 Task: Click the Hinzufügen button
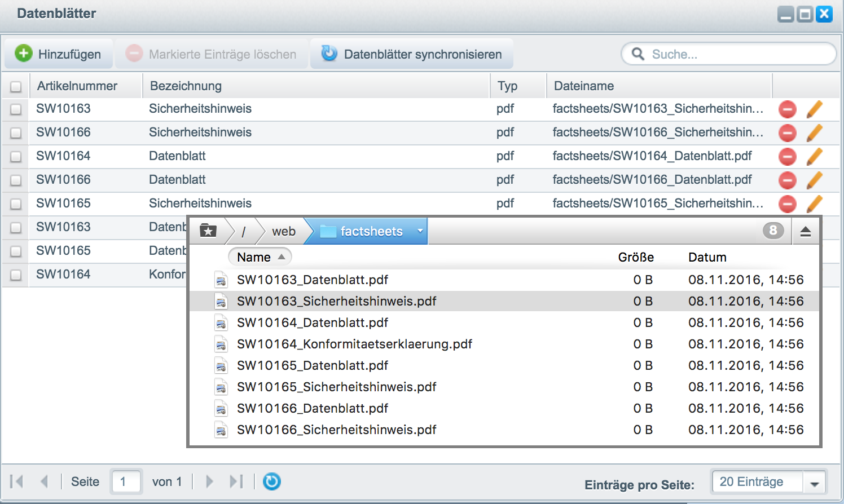click(58, 54)
